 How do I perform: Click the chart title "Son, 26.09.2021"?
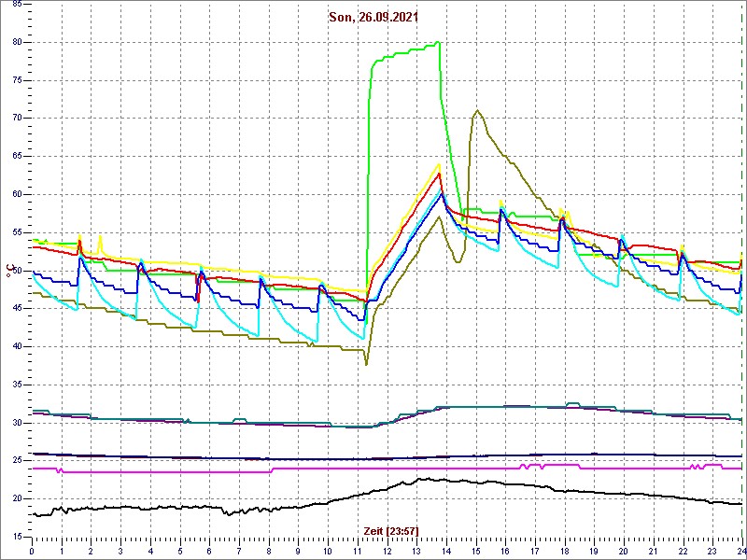373,17
